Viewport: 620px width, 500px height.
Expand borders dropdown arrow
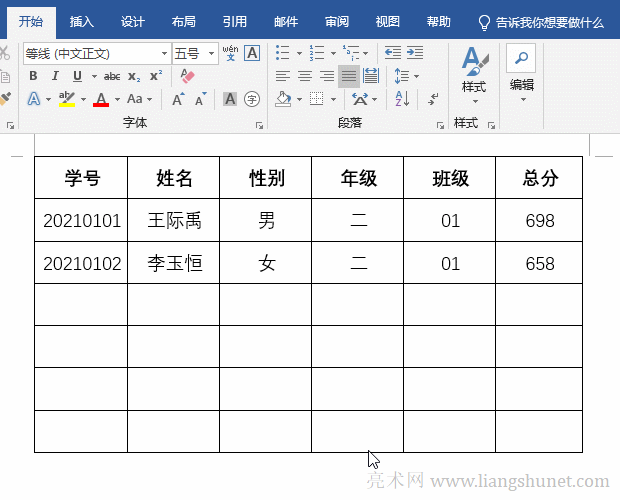[333, 99]
